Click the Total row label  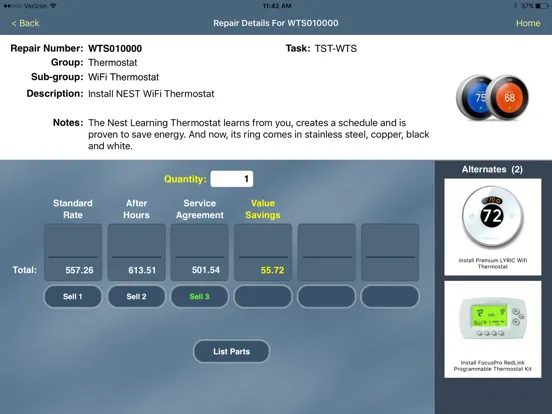point(25,270)
